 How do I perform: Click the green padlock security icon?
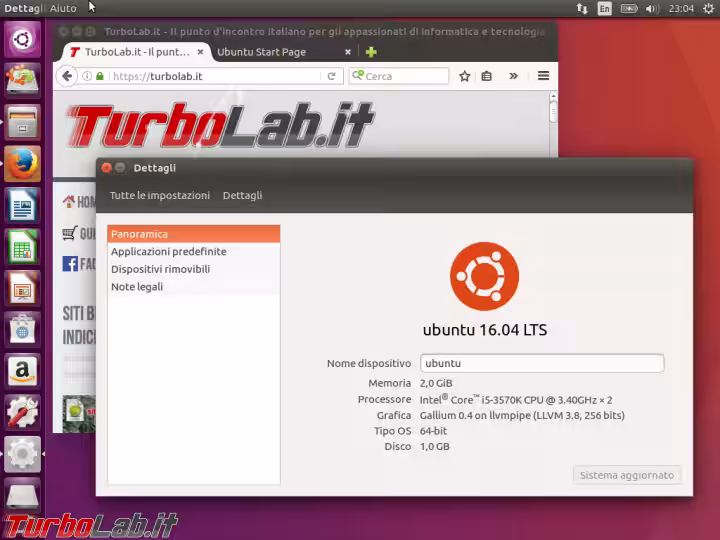click(100, 76)
